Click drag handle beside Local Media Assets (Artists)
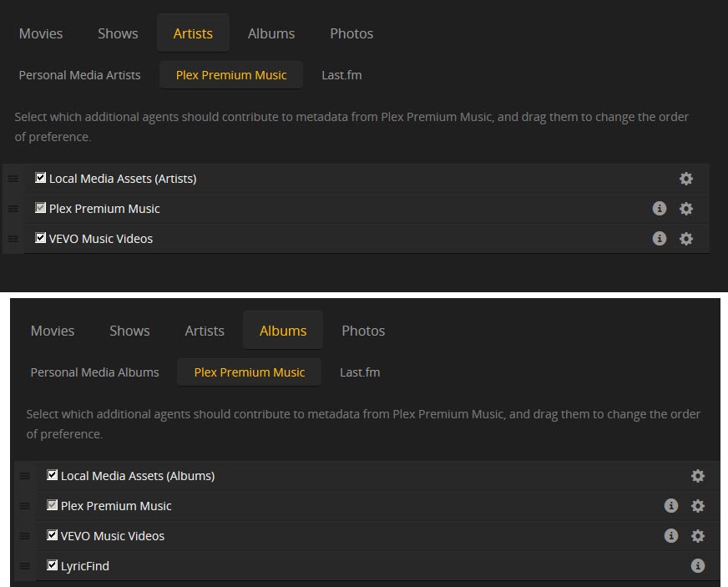 pyautogui.click(x=13, y=179)
